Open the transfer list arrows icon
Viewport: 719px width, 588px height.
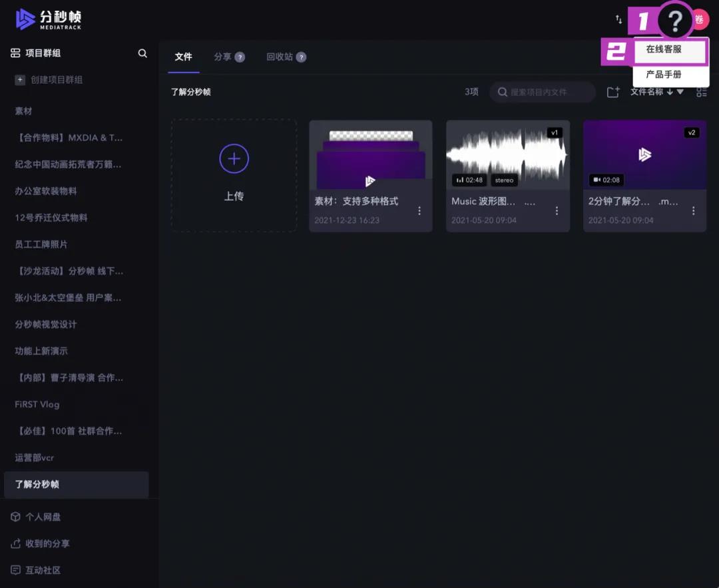point(618,20)
